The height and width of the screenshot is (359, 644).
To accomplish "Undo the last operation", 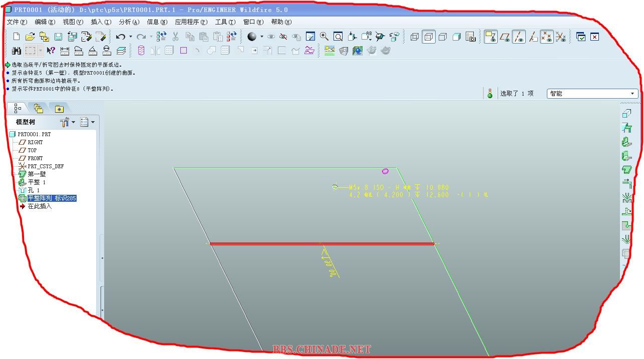I will tap(120, 37).
